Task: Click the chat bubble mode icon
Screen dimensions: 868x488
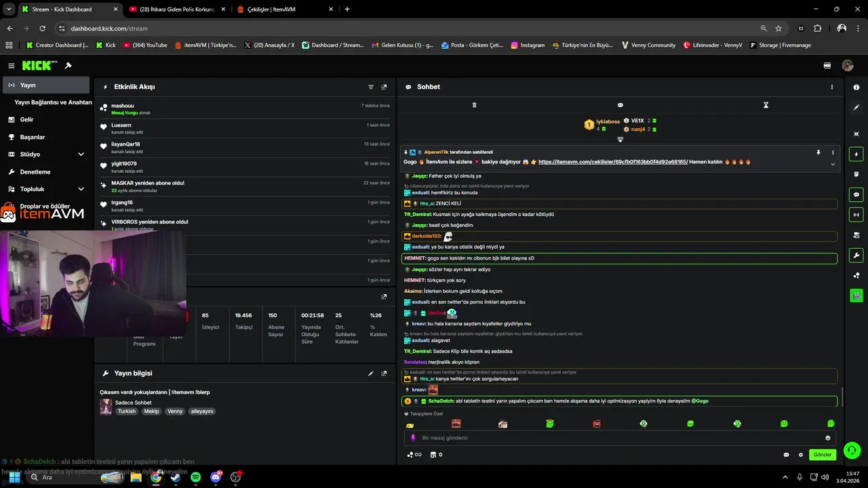Action: coord(620,105)
